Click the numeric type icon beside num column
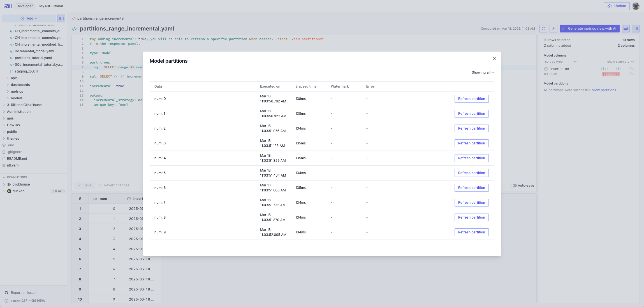The image size is (644, 307). click(x=546, y=74)
